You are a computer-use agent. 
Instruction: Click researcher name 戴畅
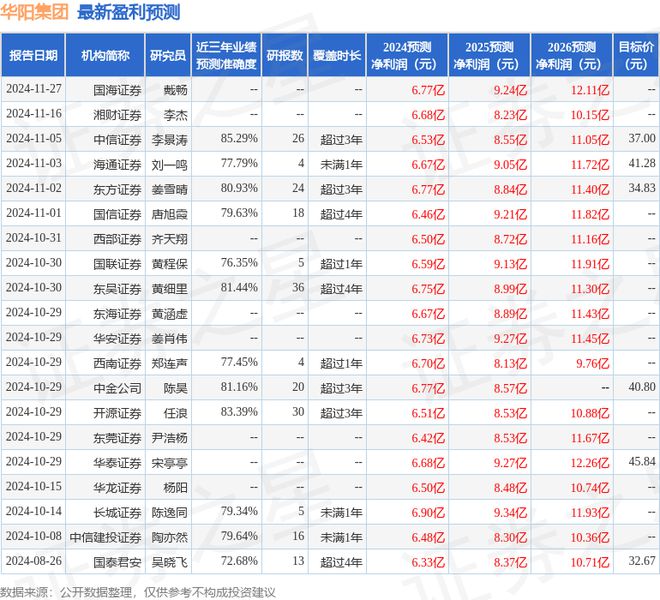point(176,90)
